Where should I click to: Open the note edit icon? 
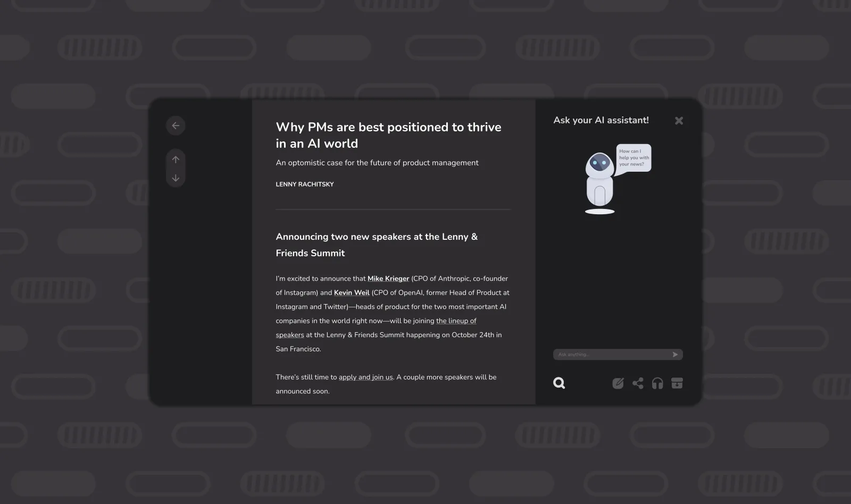(x=618, y=383)
